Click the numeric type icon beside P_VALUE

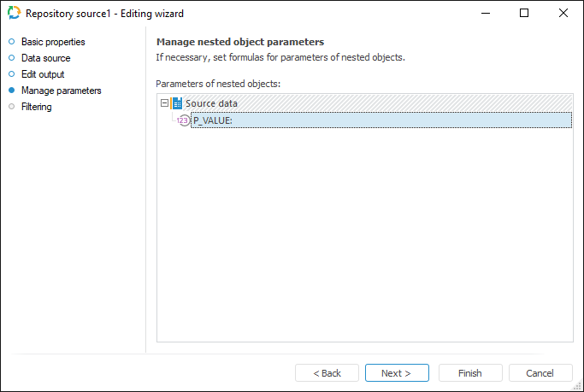(183, 120)
